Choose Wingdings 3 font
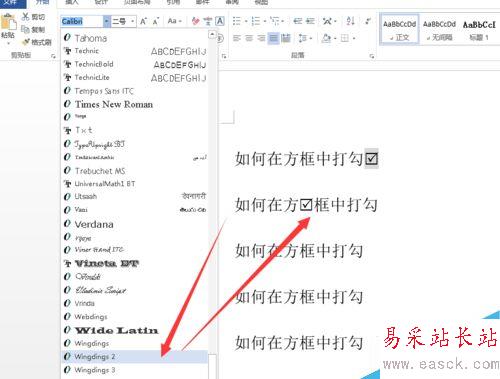Viewport: 500px width, 379px height. tap(135, 370)
